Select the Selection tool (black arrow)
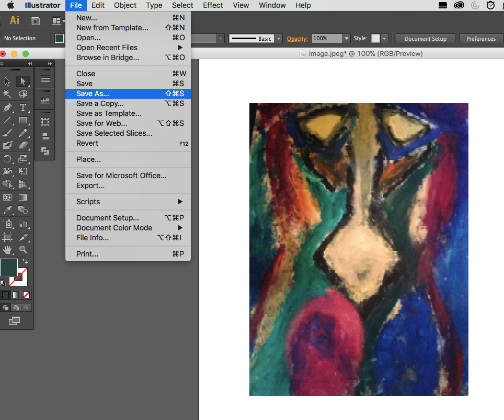 7,81
